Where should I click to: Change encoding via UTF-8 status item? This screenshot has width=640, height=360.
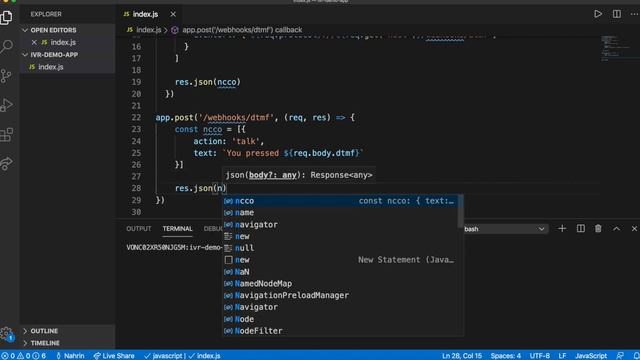[540, 356]
